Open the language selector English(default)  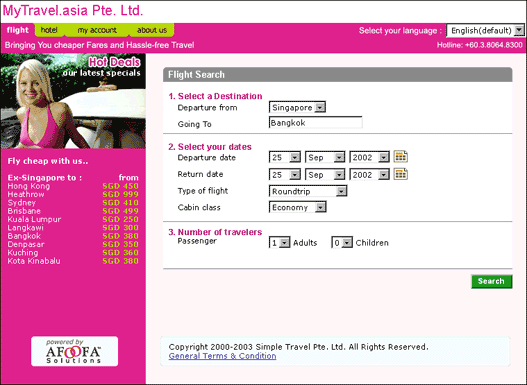(x=485, y=31)
